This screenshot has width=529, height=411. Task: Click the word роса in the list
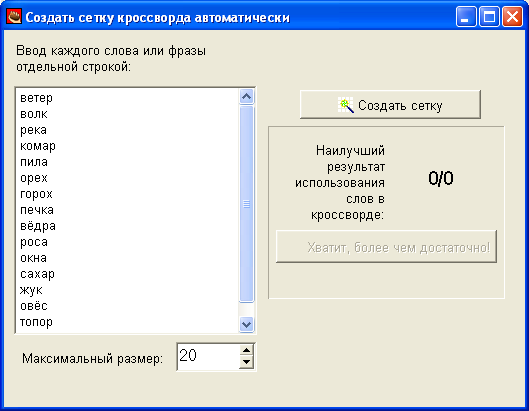(x=34, y=242)
